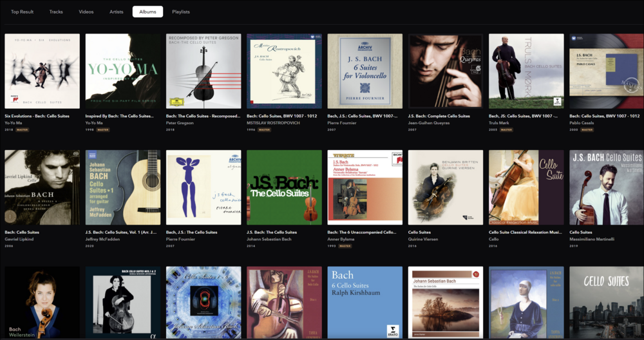Open Benjamin Britten Quirine Viersen album cover
The height and width of the screenshot is (340, 644).
pos(446,187)
